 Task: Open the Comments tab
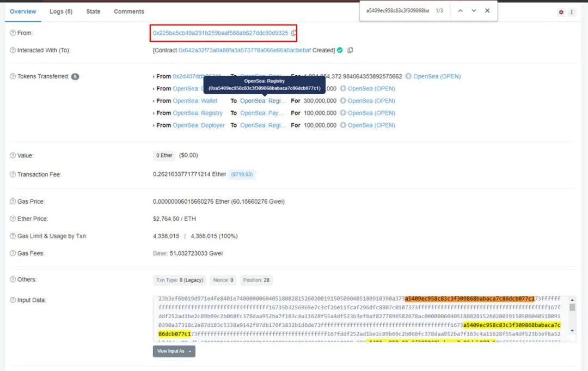coord(129,11)
